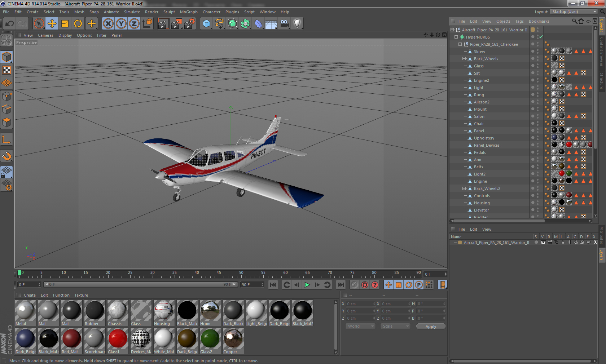Open material manager Texture menu
This screenshot has height=364, width=606.
click(x=81, y=295)
